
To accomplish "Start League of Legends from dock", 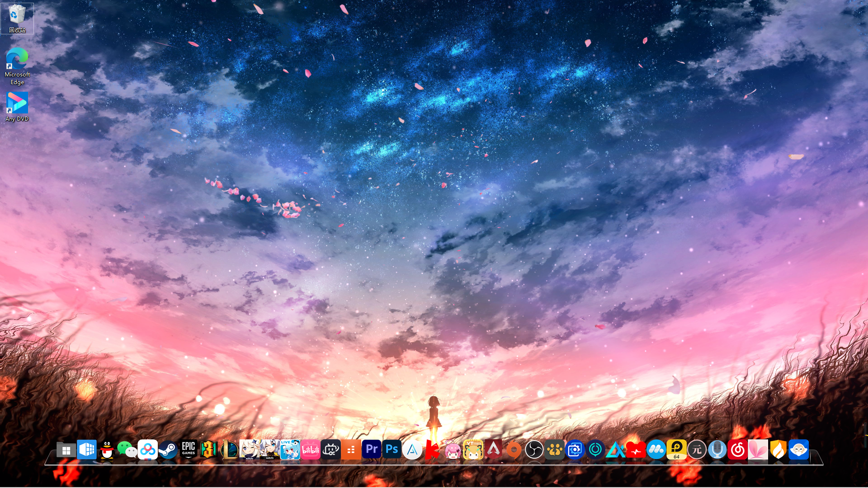I will 229,450.
